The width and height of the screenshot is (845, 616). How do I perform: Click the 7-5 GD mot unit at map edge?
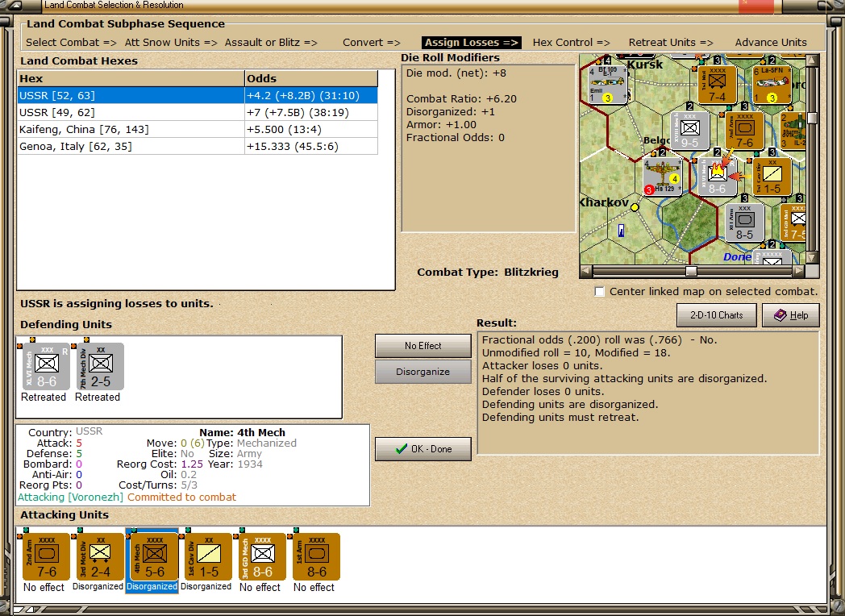pyautogui.click(x=793, y=223)
